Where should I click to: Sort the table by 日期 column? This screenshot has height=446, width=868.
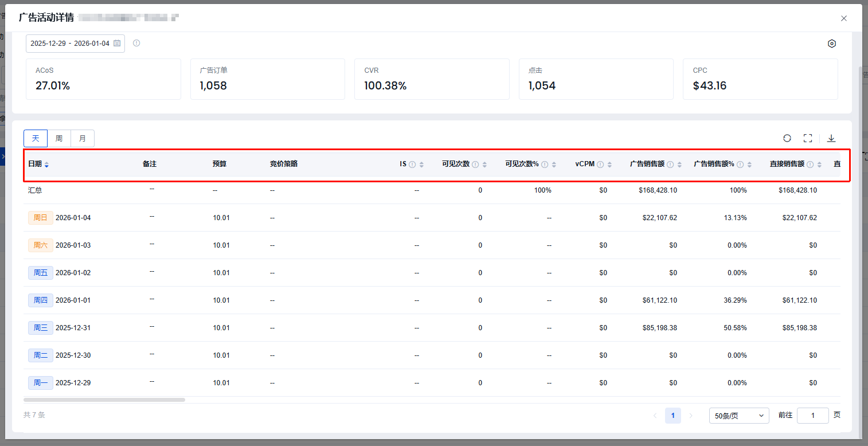coord(46,165)
